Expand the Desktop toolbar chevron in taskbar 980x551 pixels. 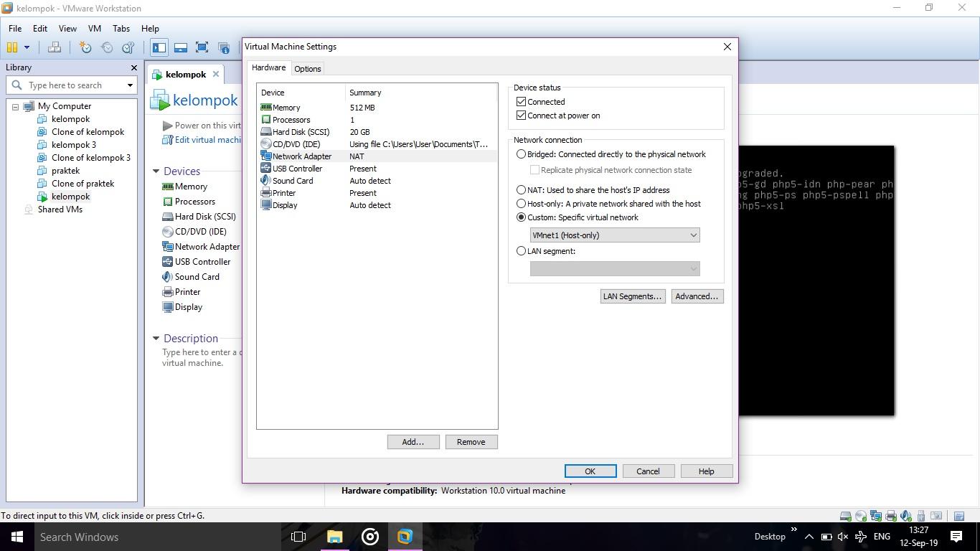(x=793, y=530)
